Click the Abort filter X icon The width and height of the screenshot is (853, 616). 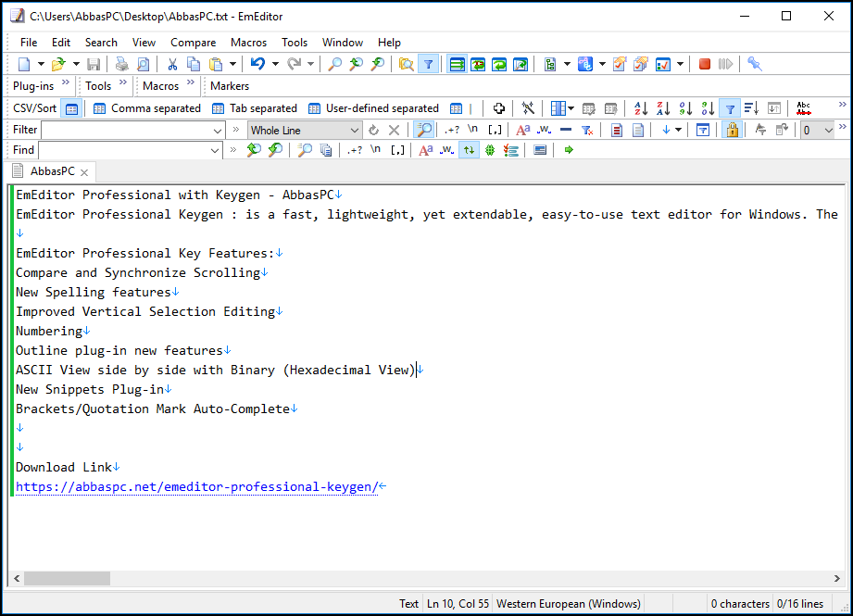pos(395,130)
